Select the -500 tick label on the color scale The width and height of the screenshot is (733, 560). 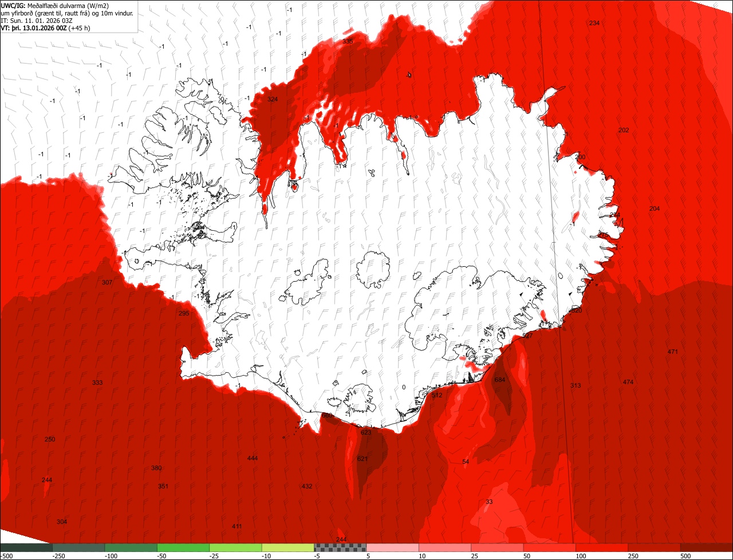coord(6,556)
